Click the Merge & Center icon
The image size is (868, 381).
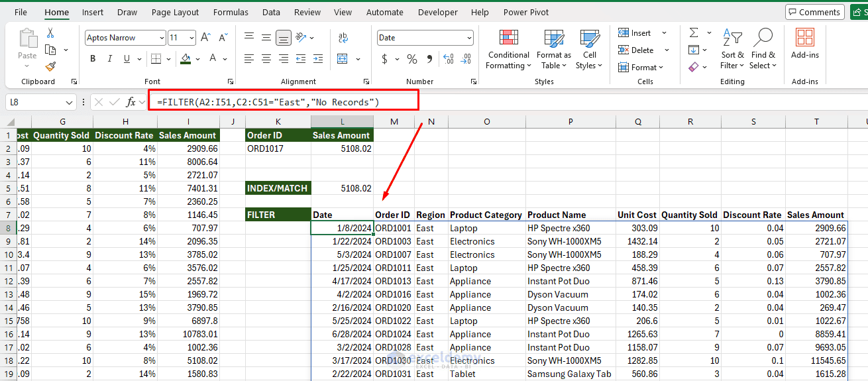[x=343, y=59]
